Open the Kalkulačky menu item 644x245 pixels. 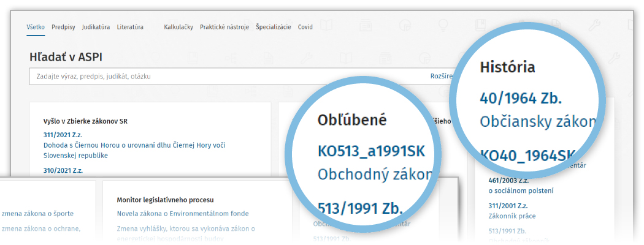tap(178, 27)
